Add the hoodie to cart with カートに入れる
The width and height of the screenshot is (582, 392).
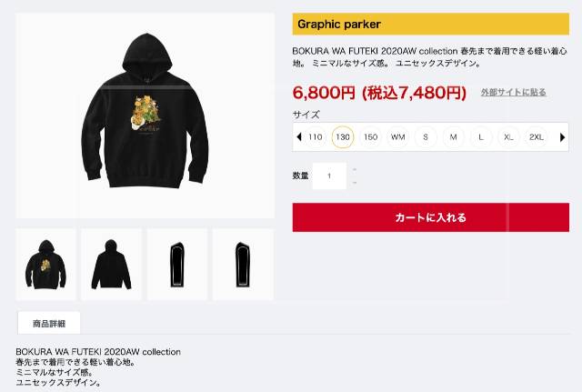click(x=430, y=217)
